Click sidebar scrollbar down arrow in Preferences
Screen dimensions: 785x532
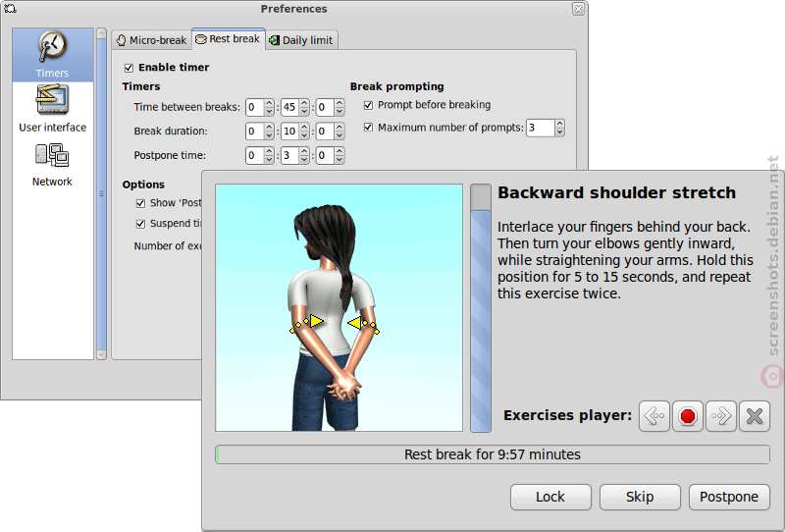(x=101, y=354)
